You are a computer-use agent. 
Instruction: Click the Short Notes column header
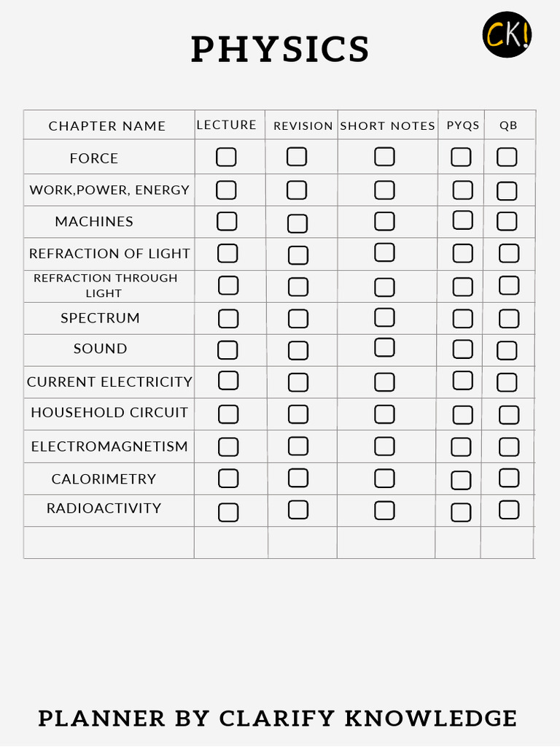pyautogui.click(x=387, y=125)
